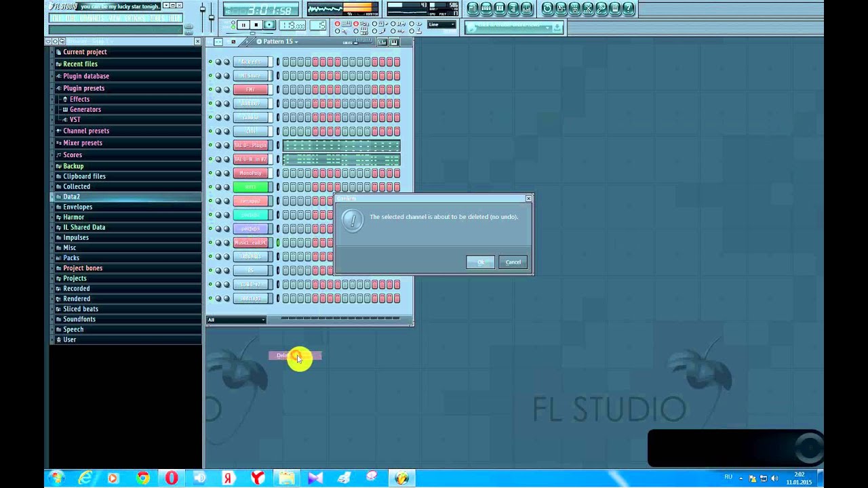868x488 pixels.
Task: Click the Help question mark toolbar icon
Action: coord(628,8)
